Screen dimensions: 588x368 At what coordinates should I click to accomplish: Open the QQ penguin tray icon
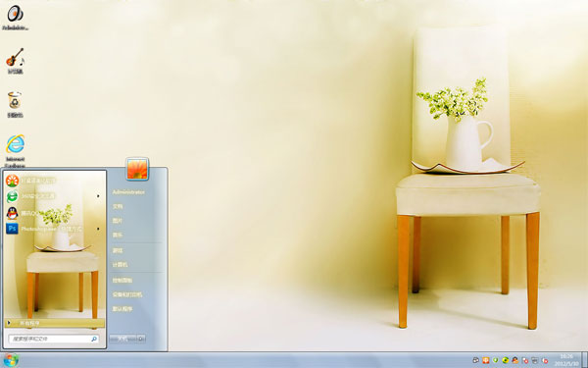[x=515, y=360]
